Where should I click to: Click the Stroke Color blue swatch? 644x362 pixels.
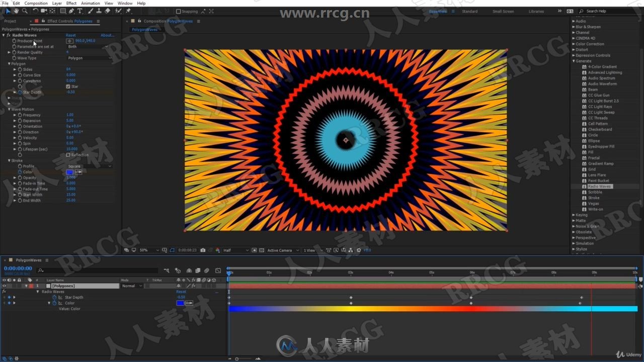pyautogui.click(x=70, y=172)
